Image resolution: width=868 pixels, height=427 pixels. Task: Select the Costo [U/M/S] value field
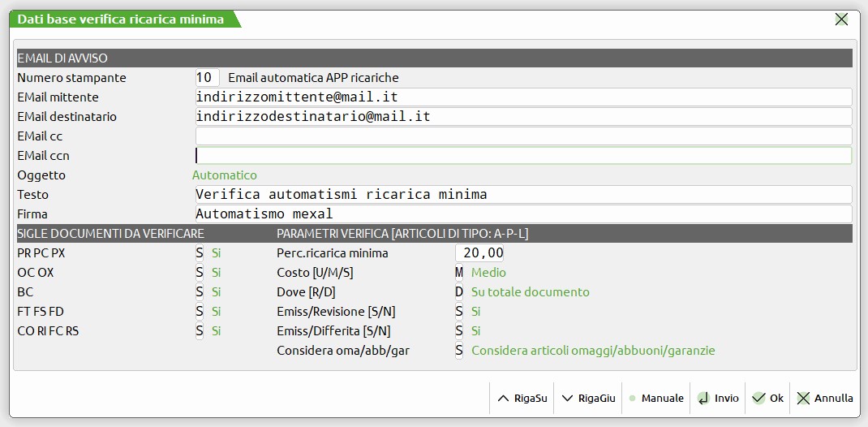point(459,273)
